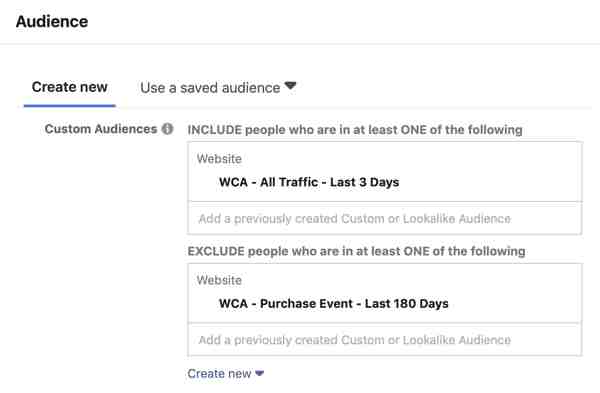The width and height of the screenshot is (600, 393).
Task: Click the Custom Audiences label text
Action: [x=101, y=129]
